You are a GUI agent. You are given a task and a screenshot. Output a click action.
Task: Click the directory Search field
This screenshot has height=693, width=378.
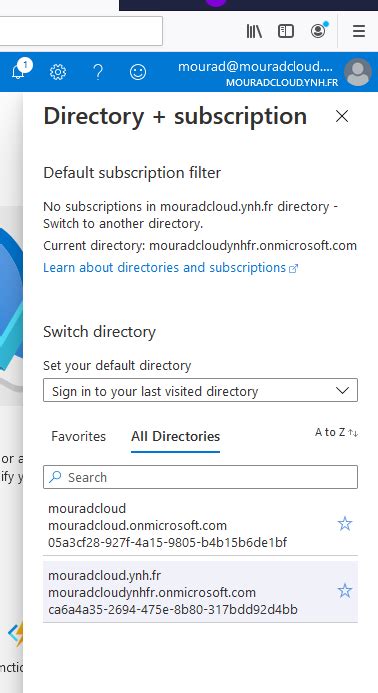[x=200, y=477]
